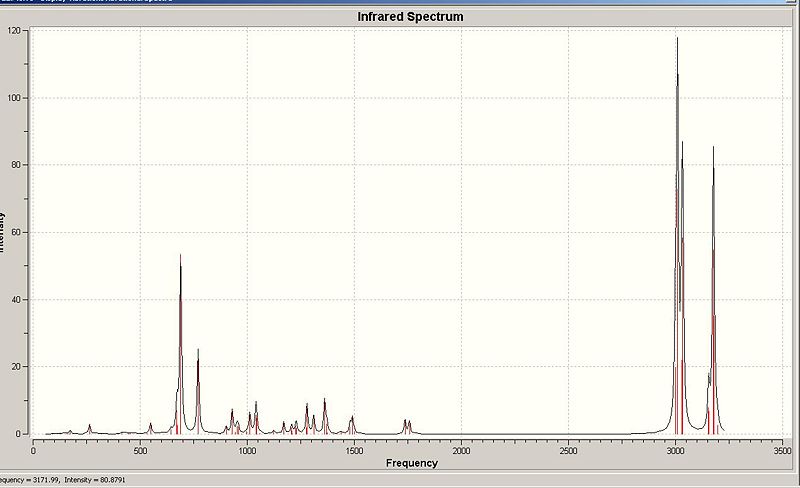Viewport: 800px width, 488px height.
Task: Click the y-axis tick label "60"
Action: click(16, 232)
